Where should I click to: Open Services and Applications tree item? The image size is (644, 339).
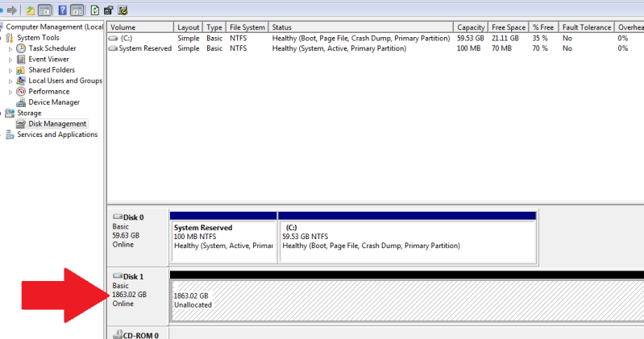[56, 134]
